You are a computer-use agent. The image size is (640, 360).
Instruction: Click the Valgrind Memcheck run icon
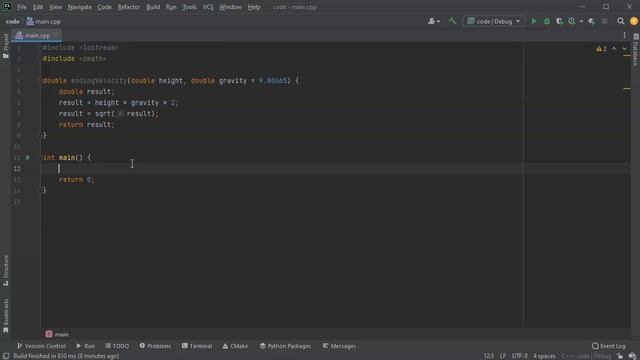591,21
